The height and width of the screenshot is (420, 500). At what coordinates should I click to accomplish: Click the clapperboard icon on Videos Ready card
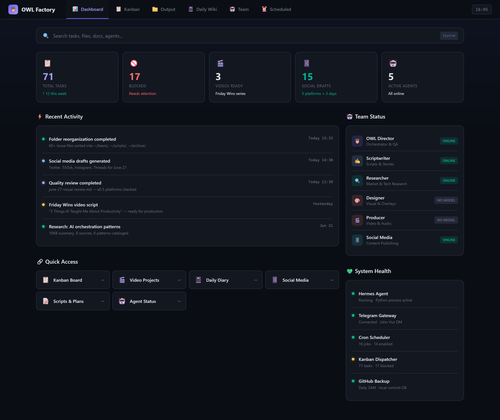point(220,63)
